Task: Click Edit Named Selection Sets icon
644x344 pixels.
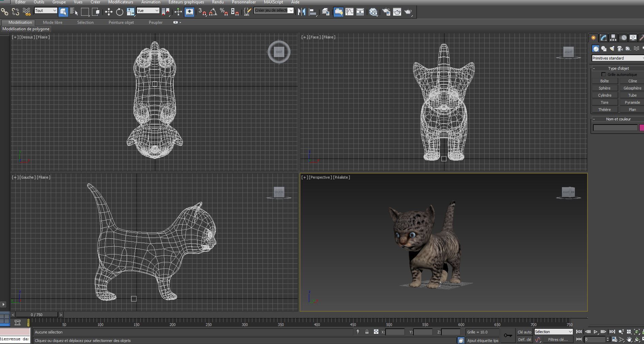Action: (x=248, y=12)
